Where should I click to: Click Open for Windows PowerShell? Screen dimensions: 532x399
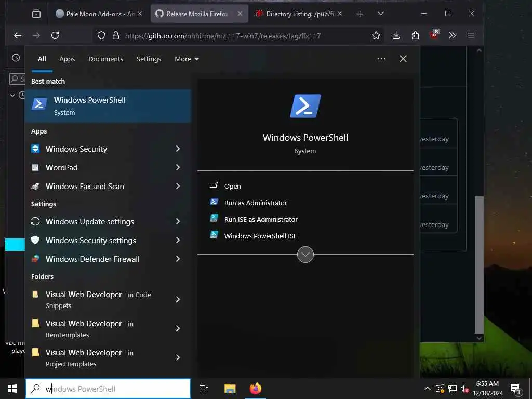[x=232, y=187]
